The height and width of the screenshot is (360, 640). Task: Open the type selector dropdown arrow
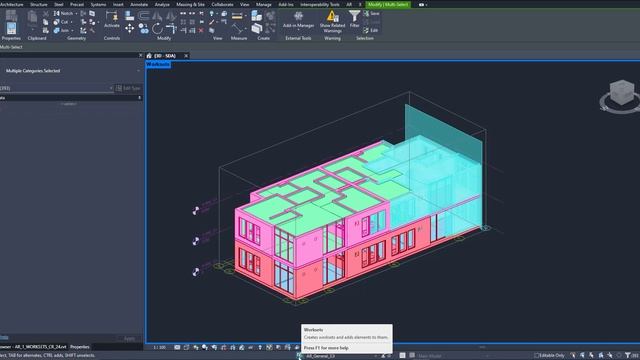[111, 88]
